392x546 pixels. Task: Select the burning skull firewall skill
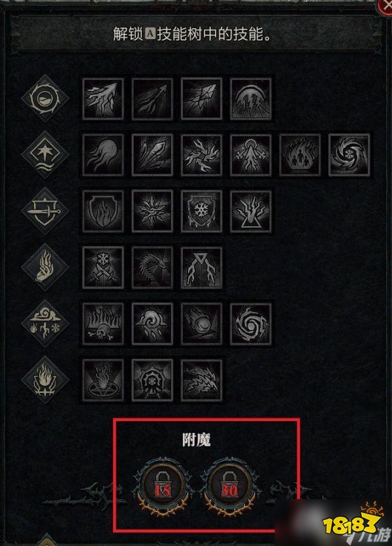(x=103, y=324)
